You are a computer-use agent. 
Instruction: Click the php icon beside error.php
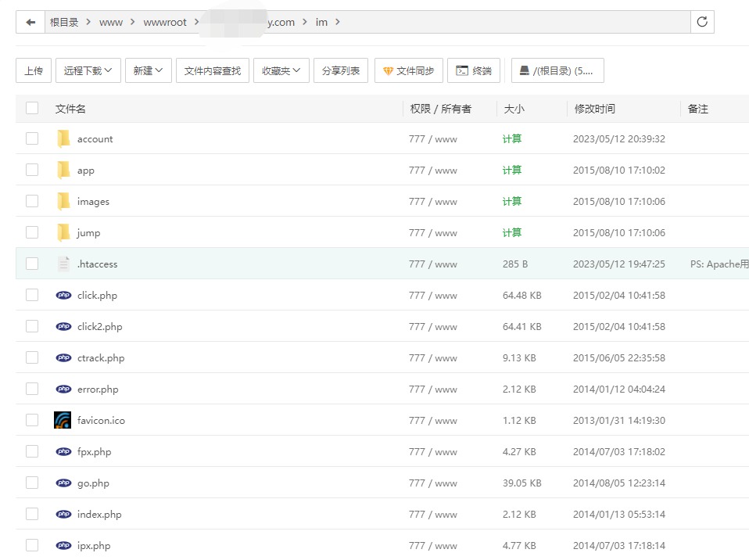tap(63, 389)
